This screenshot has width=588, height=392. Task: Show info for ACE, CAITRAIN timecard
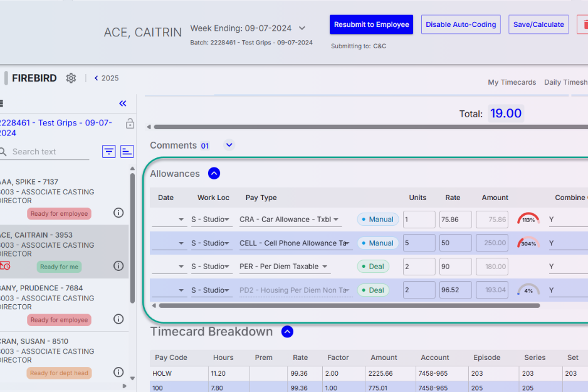pos(118,266)
